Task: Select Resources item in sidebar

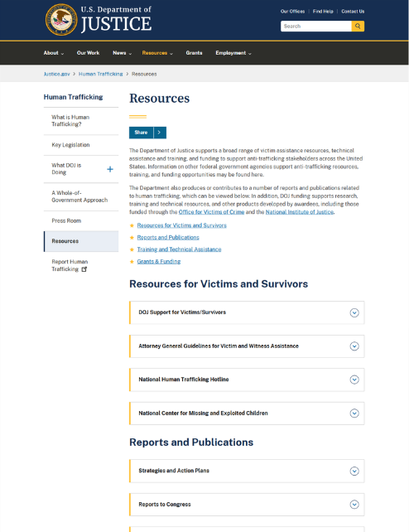Action: (x=81, y=241)
